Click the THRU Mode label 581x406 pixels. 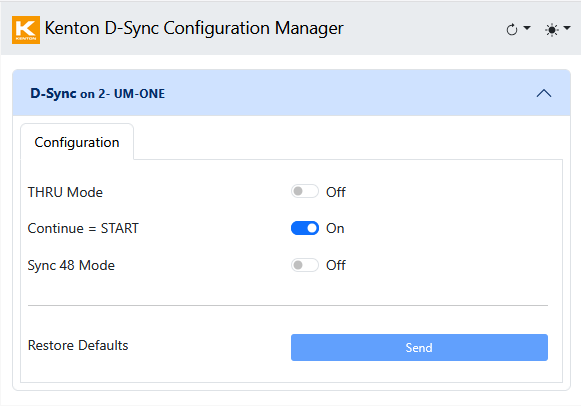point(65,192)
